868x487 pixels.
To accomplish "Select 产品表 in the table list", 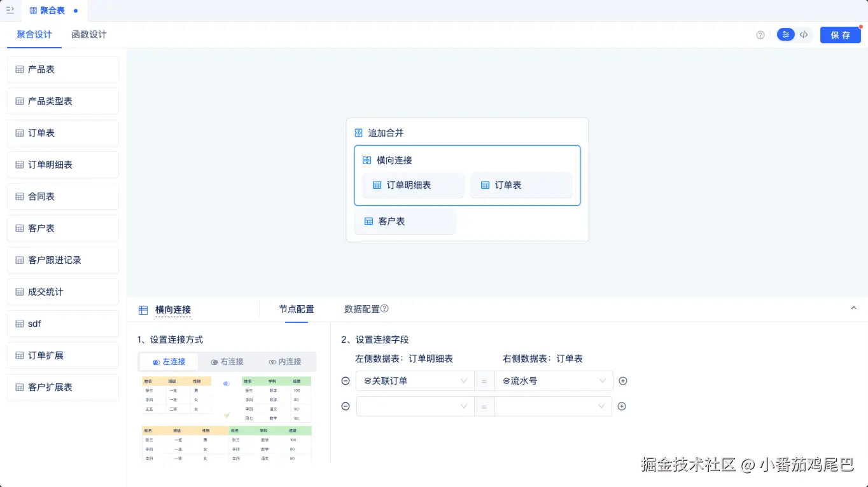I will (x=63, y=69).
